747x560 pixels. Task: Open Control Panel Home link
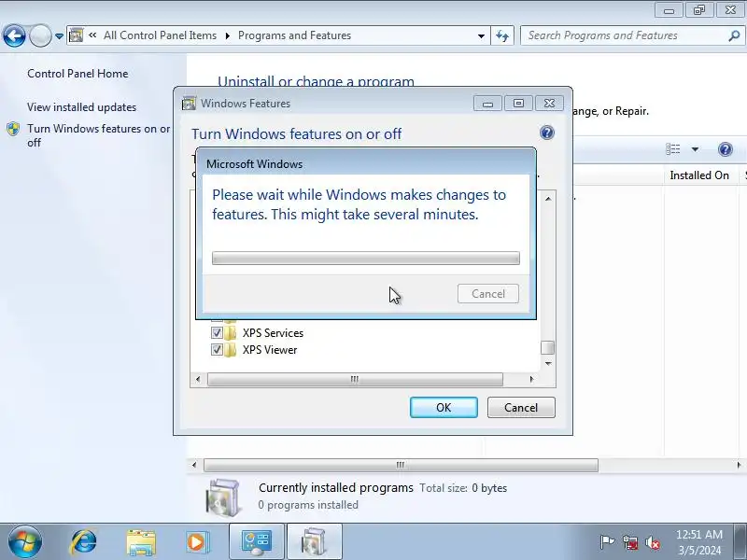coord(78,74)
